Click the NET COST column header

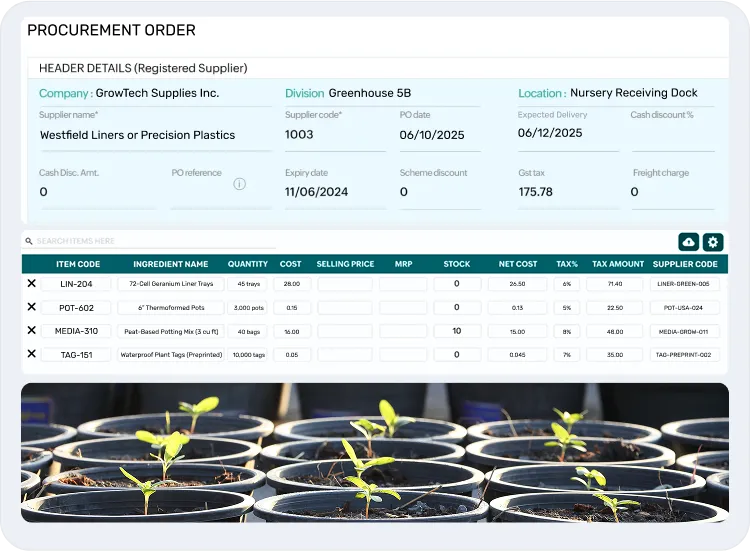click(x=518, y=264)
